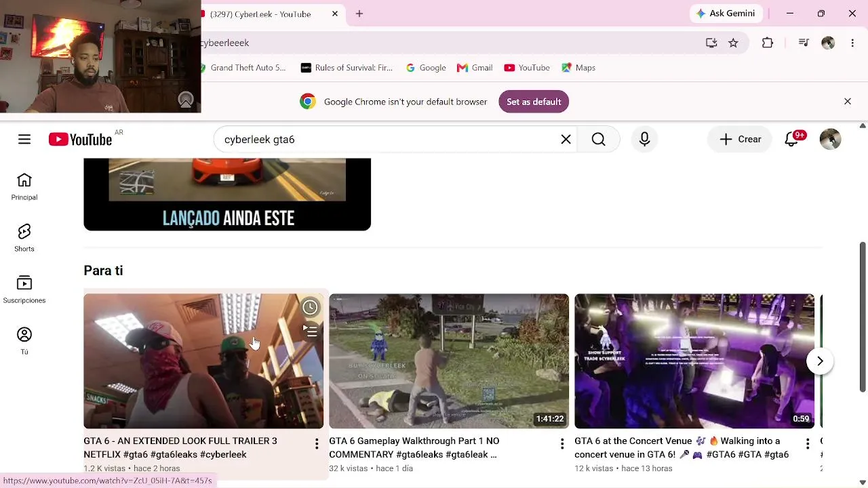Restore down the Chrome window
868x488 pixels.
(x=821, y=14)
